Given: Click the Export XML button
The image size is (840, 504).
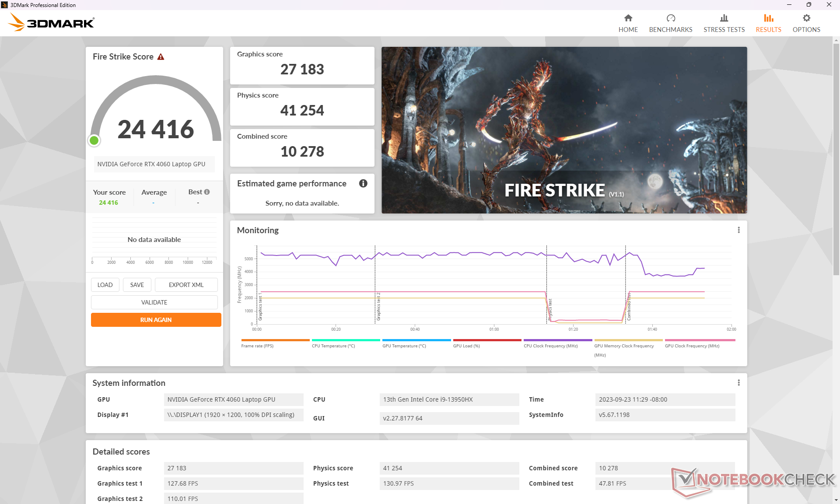Looking at the screenshot, I should tap(186, 285).
